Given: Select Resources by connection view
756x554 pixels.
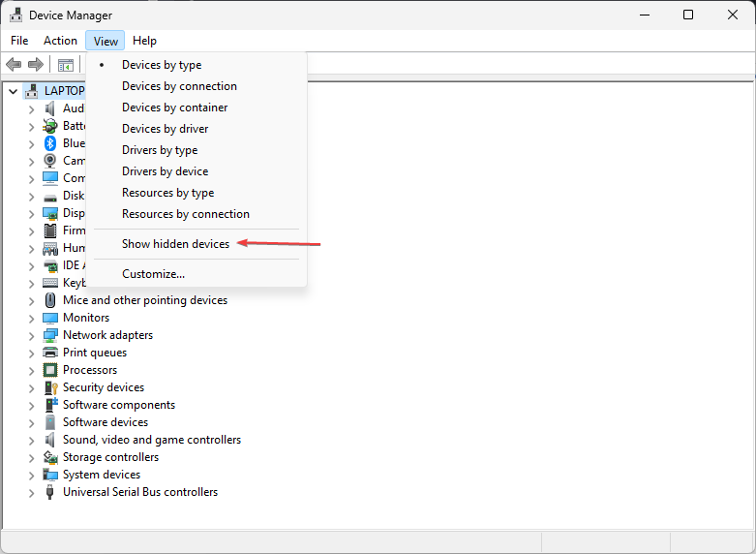Looking at the screenshot, I should [197, 214].
